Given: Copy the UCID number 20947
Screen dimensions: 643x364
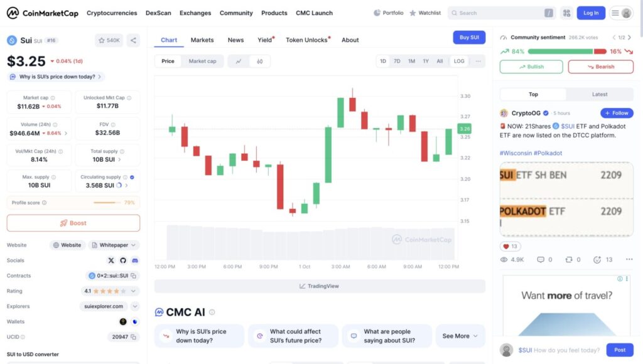Looking at the screenshot, I should coord(134,337).
